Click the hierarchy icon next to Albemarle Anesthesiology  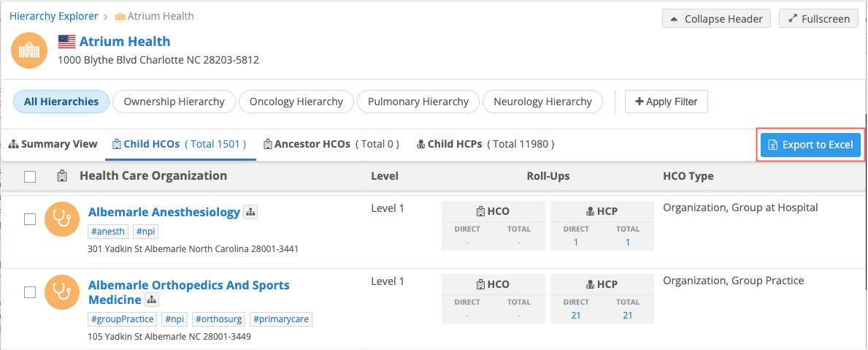coord(251,212)
